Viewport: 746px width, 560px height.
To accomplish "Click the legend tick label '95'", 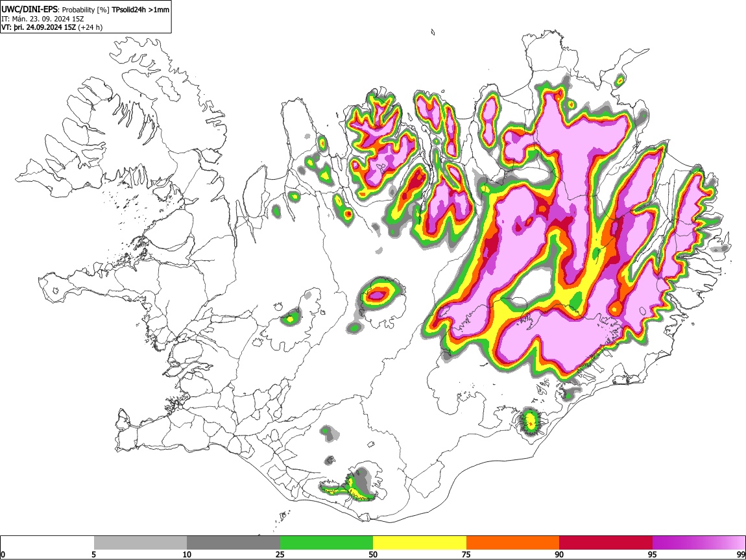I will click(653, 554).
